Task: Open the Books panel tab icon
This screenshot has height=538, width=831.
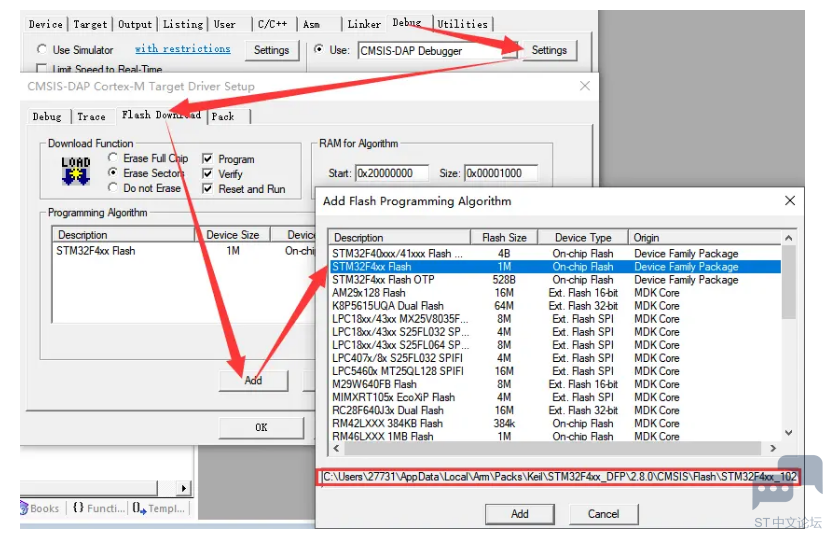Action: [24, 508]
